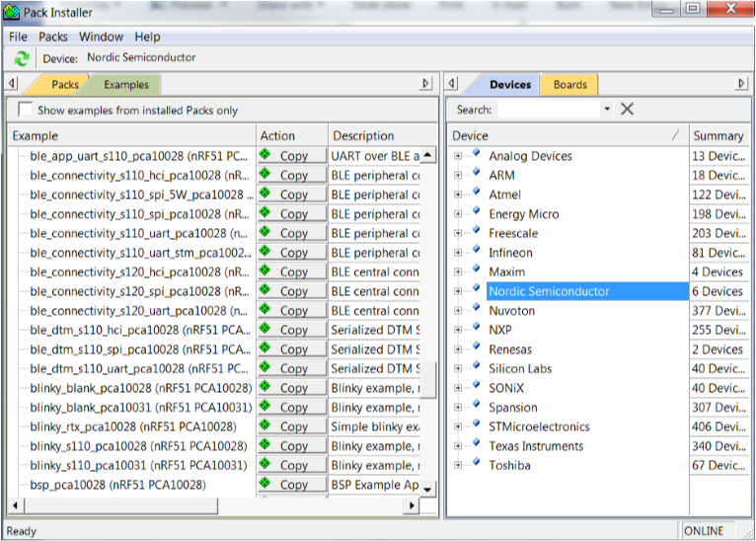This screenshot has height=541, width=756.
Task: Open the Packs menu
Action: (53, 37)
